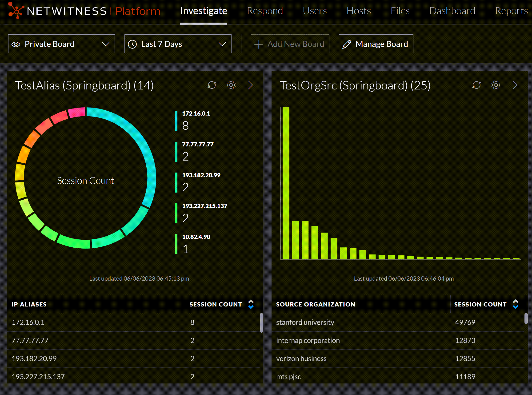Open TestOrgSrc panel settings gear

(x=496, y=85)
